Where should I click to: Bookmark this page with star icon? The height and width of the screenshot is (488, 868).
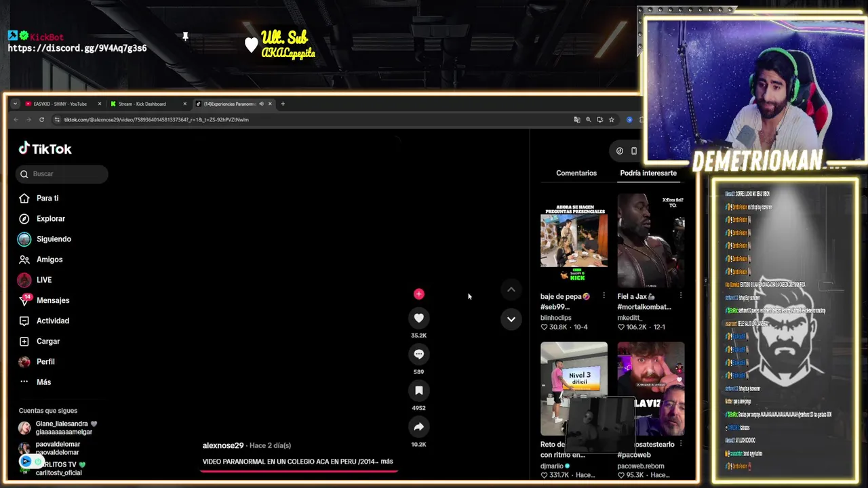click(611, 119)
